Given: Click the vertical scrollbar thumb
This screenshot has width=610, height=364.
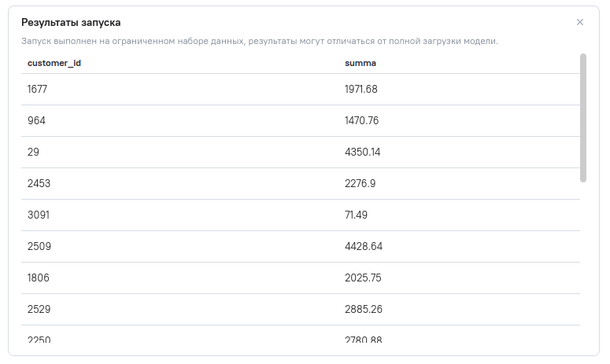Looking at the screenshot, I should tap(583, 118).
